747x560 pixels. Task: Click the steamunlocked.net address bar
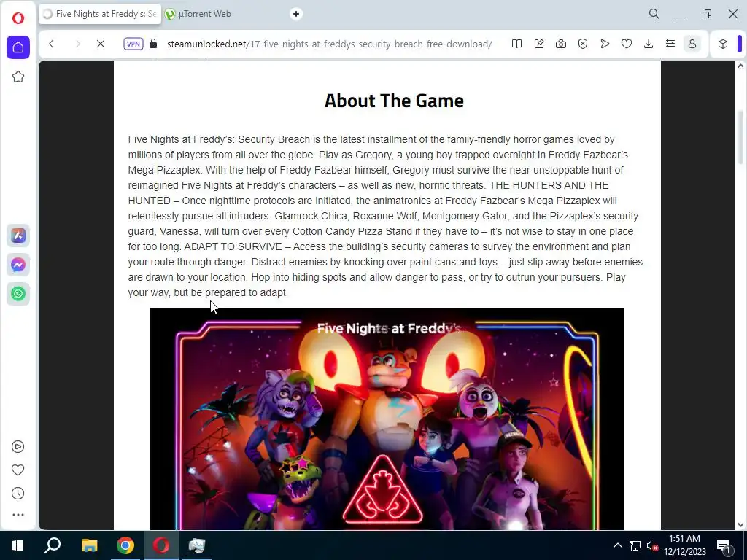pos(329,44)
